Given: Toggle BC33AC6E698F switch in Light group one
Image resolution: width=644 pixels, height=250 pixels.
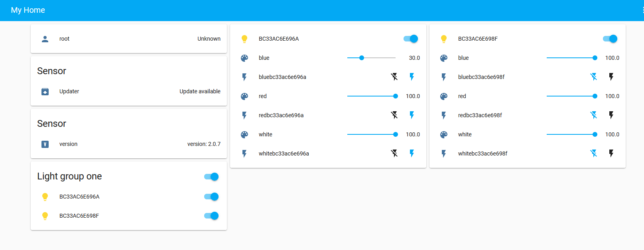Looking at the screenshot, I should tap(211, 216).
